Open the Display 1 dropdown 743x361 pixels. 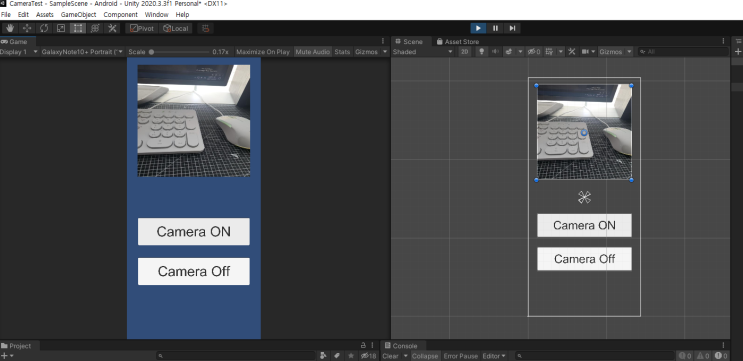(x=19, y=52)
